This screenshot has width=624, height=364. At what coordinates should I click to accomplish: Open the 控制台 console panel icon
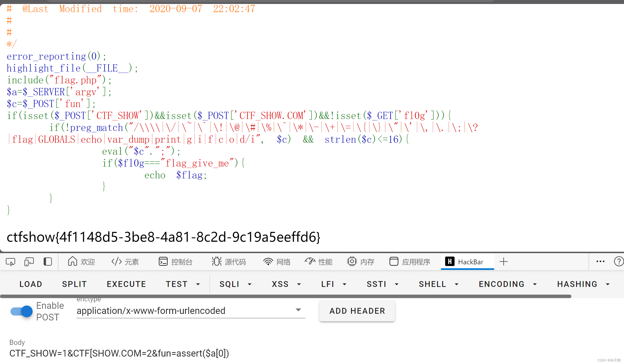pyautogui.click(x=176, y=262)
